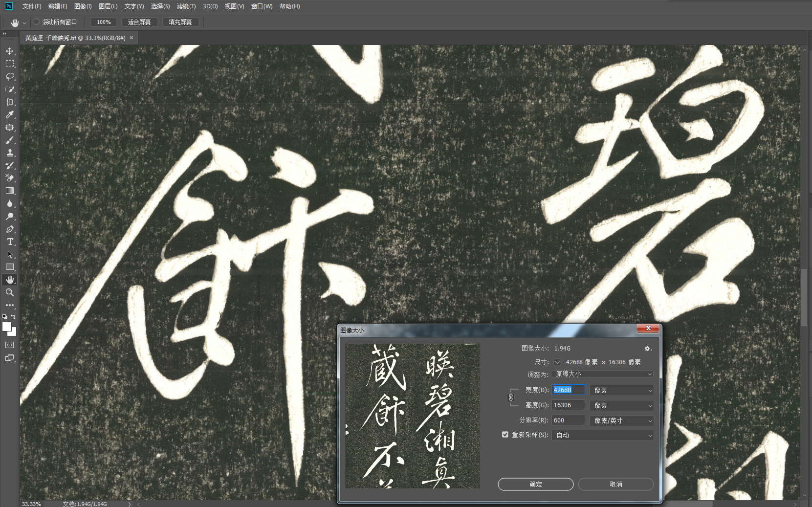
Task: Select the Horizontal Type tool
Action: tap(10, 242)
